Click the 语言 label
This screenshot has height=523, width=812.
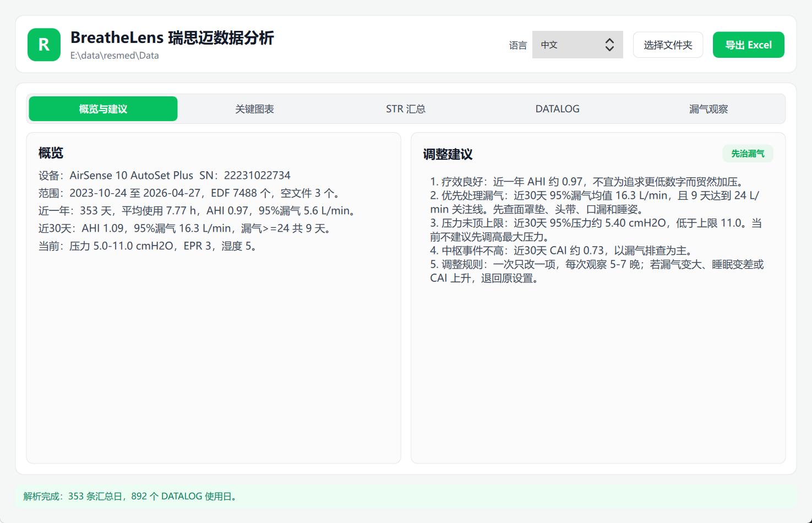point(518,45)
